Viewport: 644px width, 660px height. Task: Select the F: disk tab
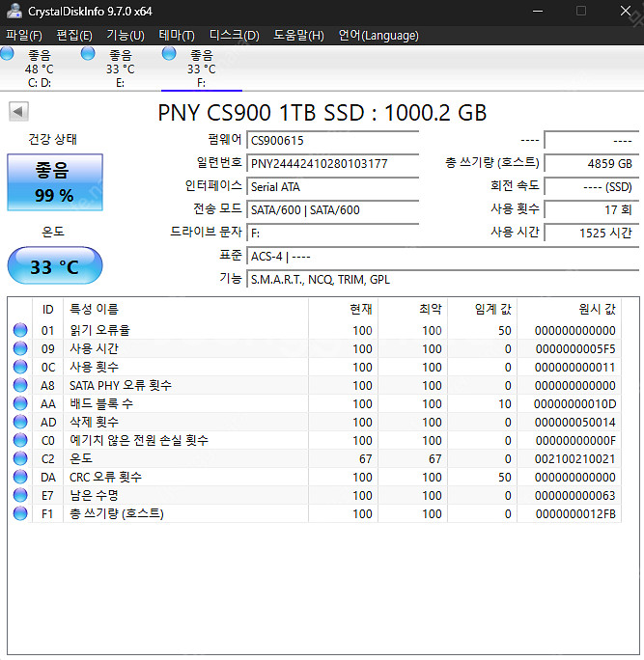tap(202, 69)
